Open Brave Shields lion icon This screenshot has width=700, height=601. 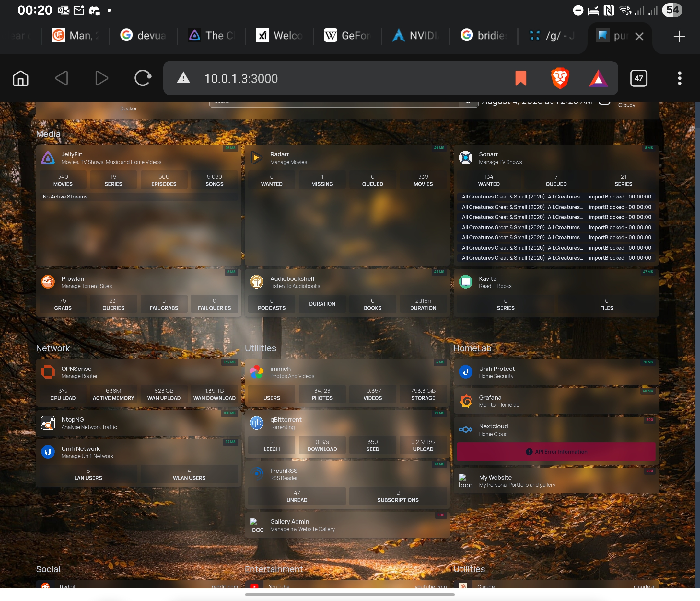pos(560,78)
